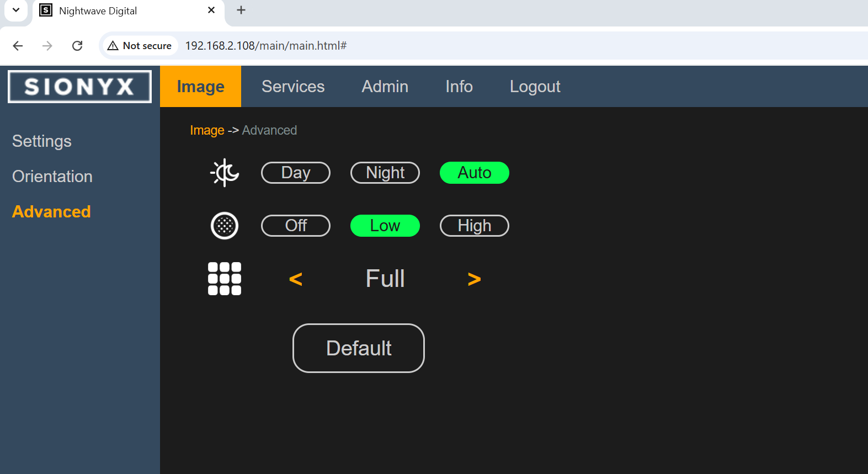The height and width of the screenshot is (474, 868).
Task: Open the Services tab
Action: [293, 87]
